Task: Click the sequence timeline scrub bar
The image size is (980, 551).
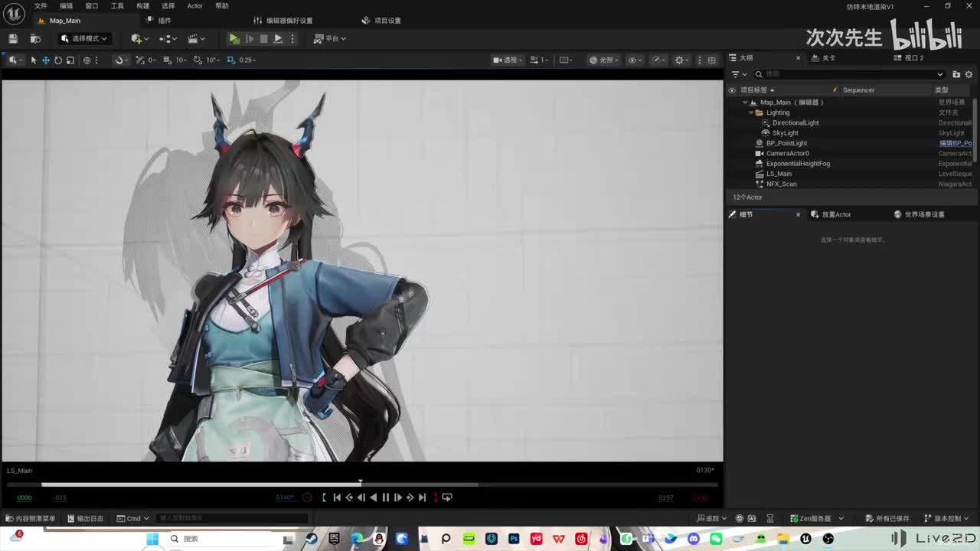Action: tap(362, 484)
